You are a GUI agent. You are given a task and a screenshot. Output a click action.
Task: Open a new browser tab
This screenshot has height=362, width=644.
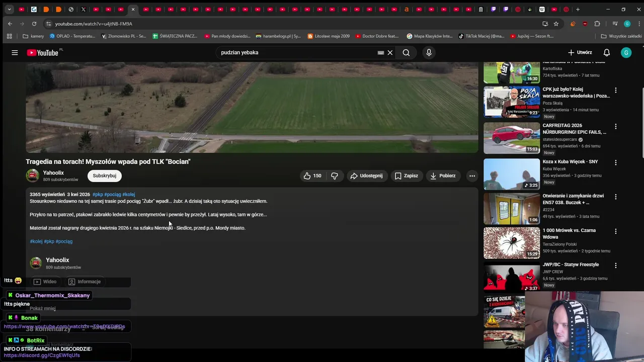pyautogui.click(x=578, y=9)
